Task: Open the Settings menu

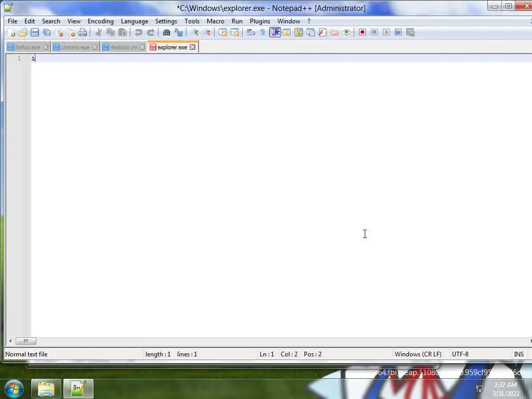Action: [166, 21]
